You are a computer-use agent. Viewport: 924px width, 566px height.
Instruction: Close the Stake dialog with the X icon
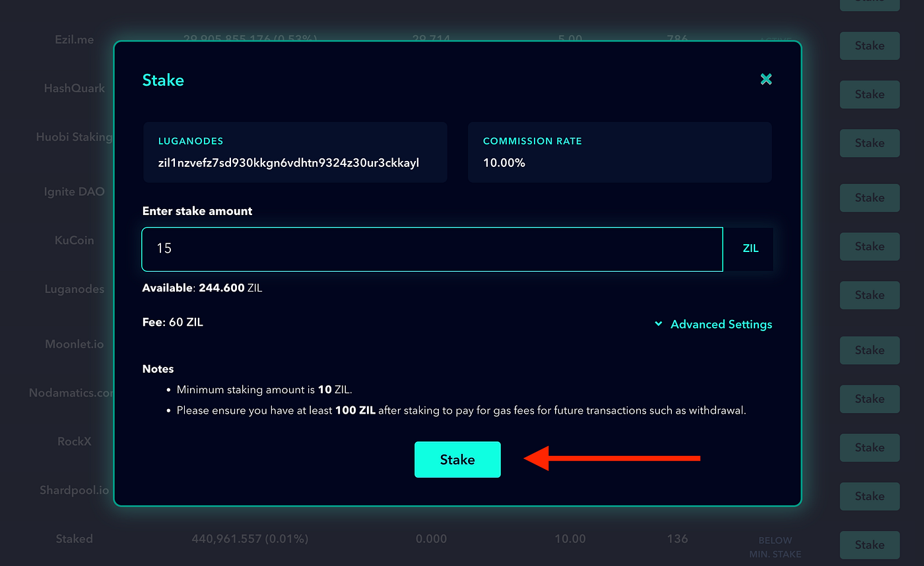(766, 80)
